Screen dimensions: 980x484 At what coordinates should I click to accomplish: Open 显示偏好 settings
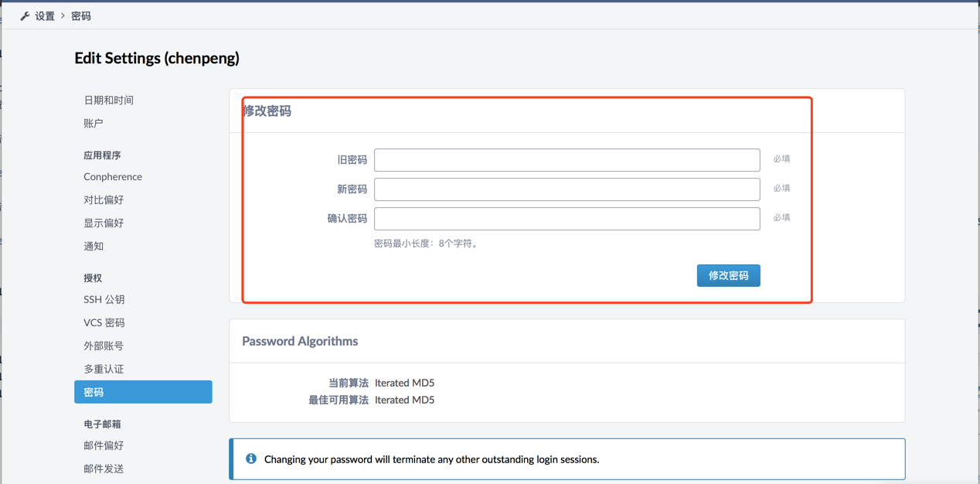[104, 223]
